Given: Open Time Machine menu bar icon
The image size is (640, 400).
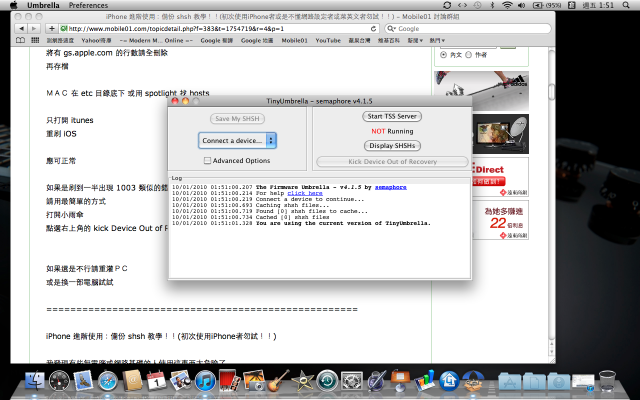Looking at the screenshot, I should [x=477, y=5].
